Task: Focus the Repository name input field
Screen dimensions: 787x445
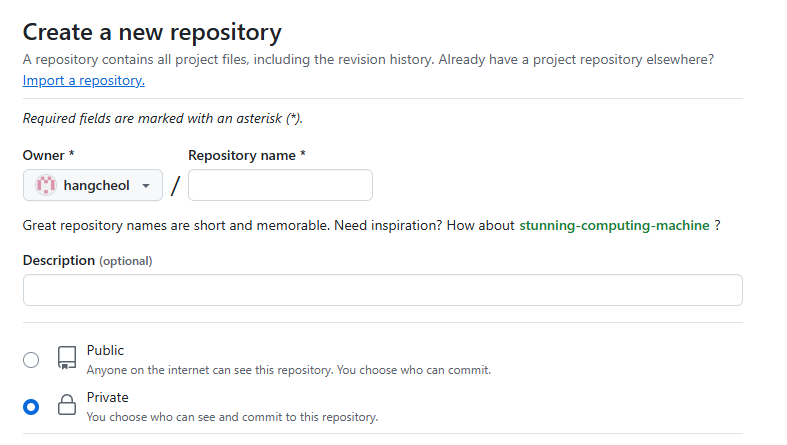Action: coord(281,185)
